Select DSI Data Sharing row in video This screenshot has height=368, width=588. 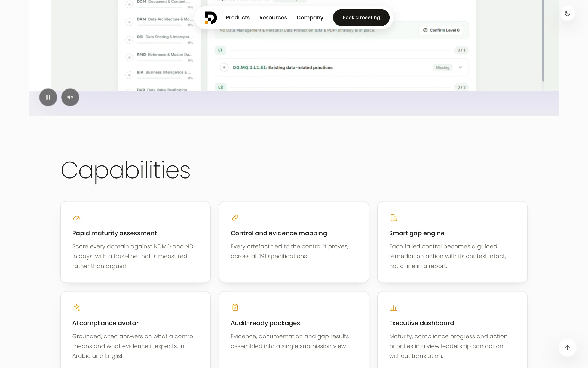click(x=159, y=39)
